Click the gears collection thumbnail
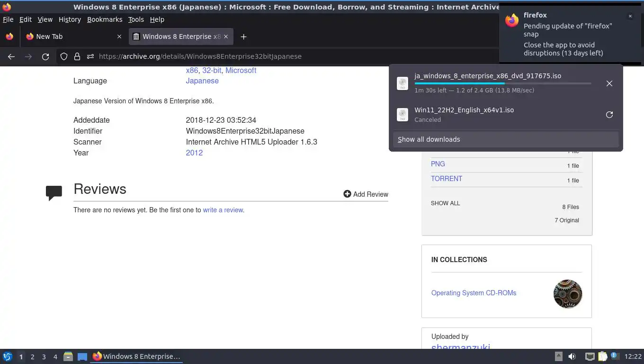The width and height of the screenshot is (644, 364). click(x=568, y=294)
